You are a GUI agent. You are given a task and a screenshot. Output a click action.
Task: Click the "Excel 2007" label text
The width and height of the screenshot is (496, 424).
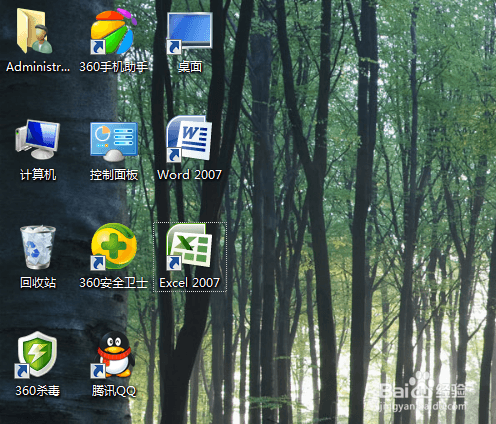click(189, 283)
